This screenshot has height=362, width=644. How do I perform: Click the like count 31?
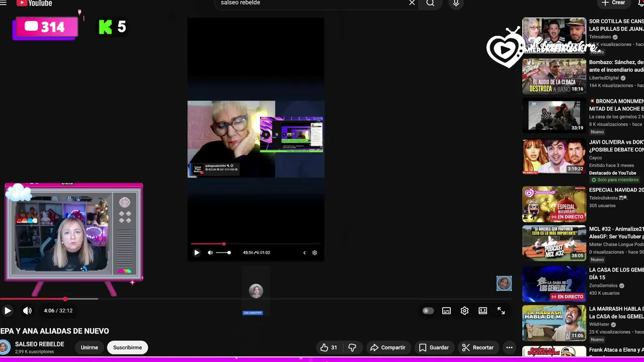[x=334, y=347]
